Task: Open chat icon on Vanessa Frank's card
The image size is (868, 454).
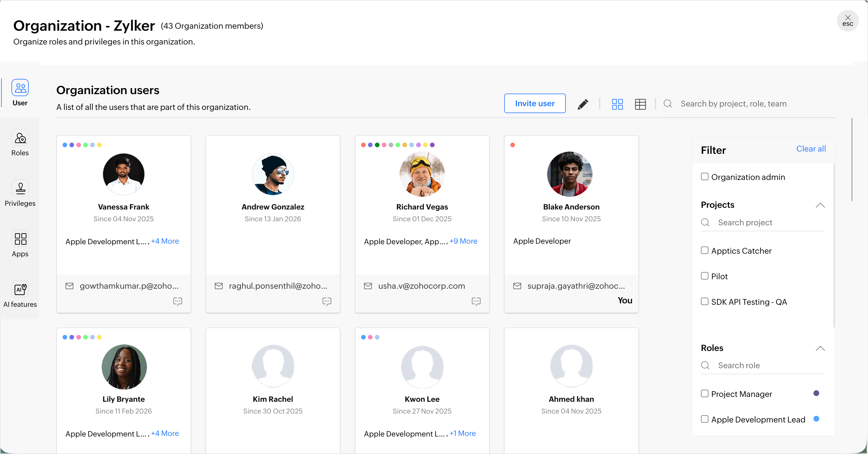Action: pyautogui.click(x=177, y=301)
